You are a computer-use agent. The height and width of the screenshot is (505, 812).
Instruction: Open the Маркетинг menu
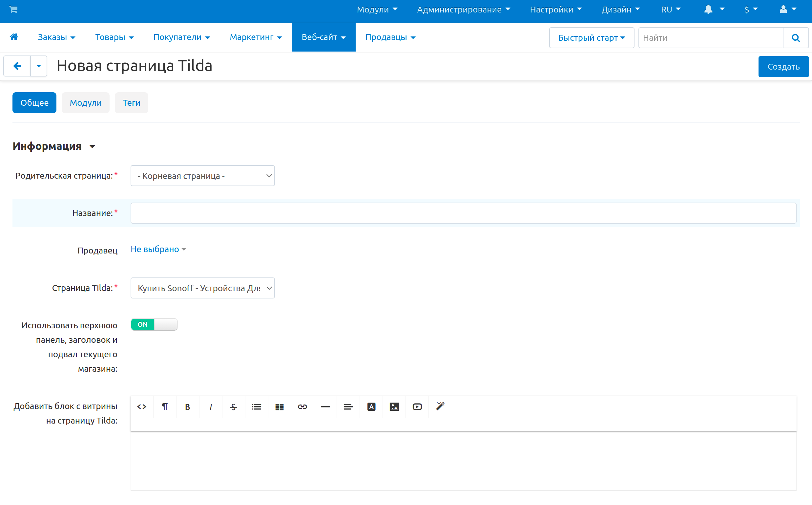point(256,37)
